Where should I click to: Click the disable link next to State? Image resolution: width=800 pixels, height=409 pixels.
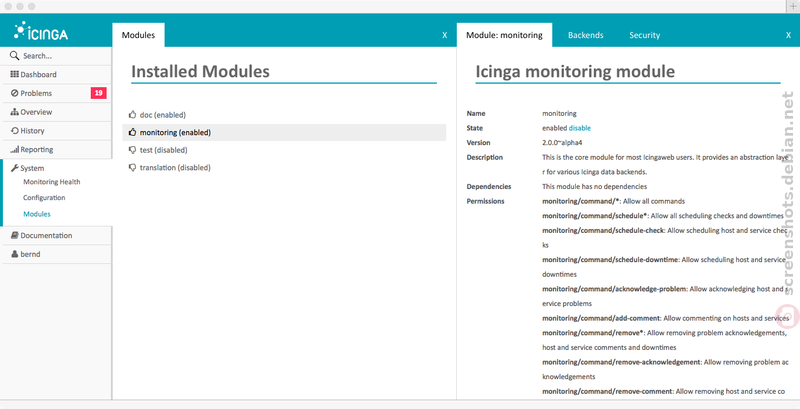[580, 128]
